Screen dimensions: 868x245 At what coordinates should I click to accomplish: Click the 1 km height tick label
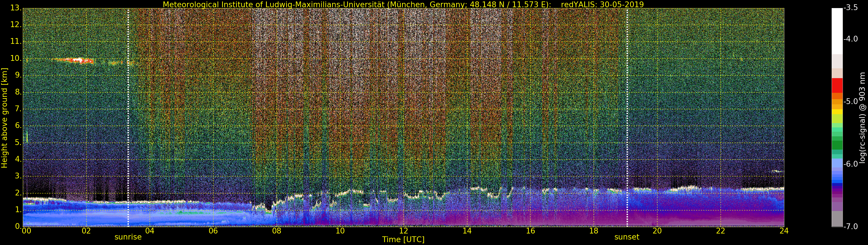tap(18, 209)
